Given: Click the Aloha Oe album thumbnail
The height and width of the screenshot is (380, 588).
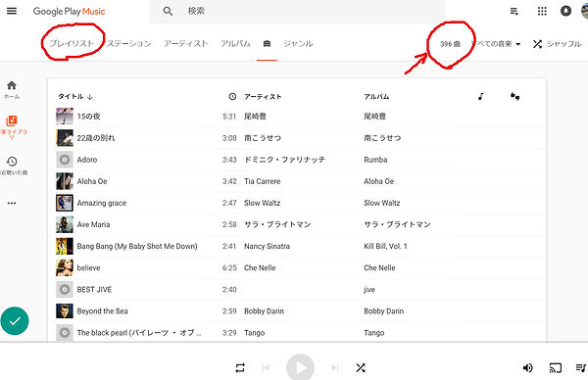Looking at the screenshot, I should click(65, 181).
